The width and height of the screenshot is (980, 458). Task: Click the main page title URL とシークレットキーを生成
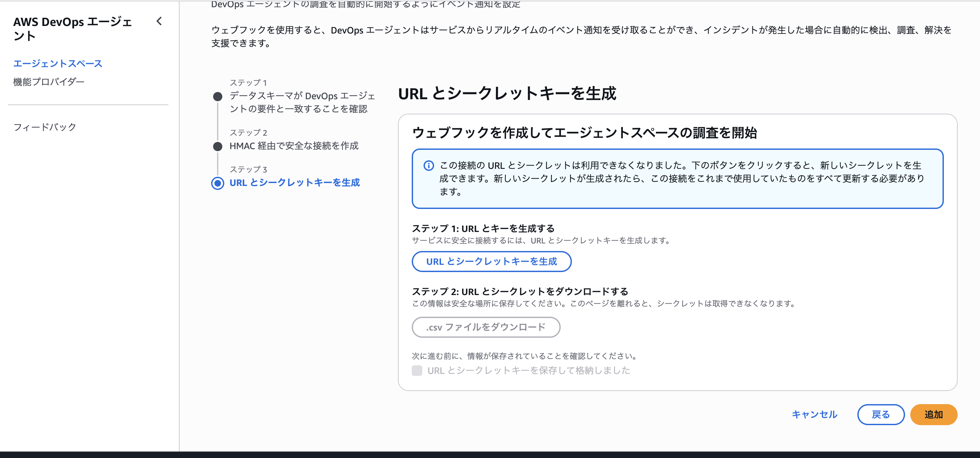(x=507, y=94)
